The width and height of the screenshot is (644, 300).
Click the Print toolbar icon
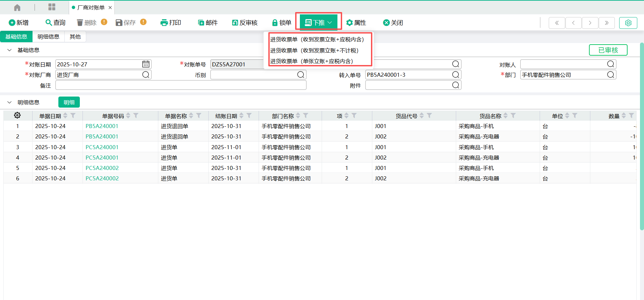point(164,23)
